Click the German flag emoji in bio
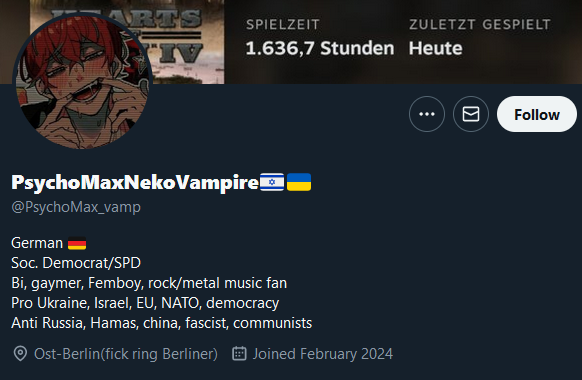 click(x=77, y=243)
